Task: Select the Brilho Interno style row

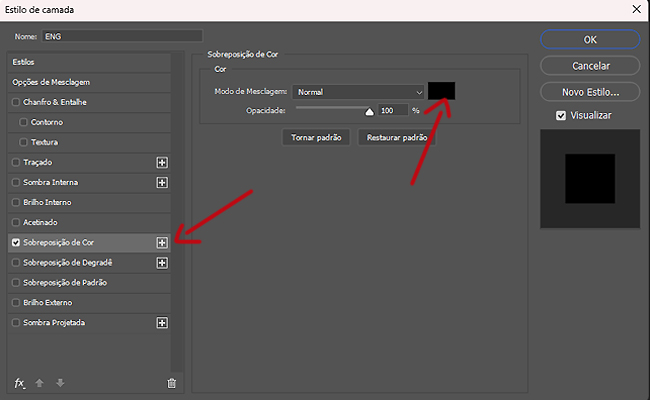Action: pyautogui.click(x=89, y=202)
